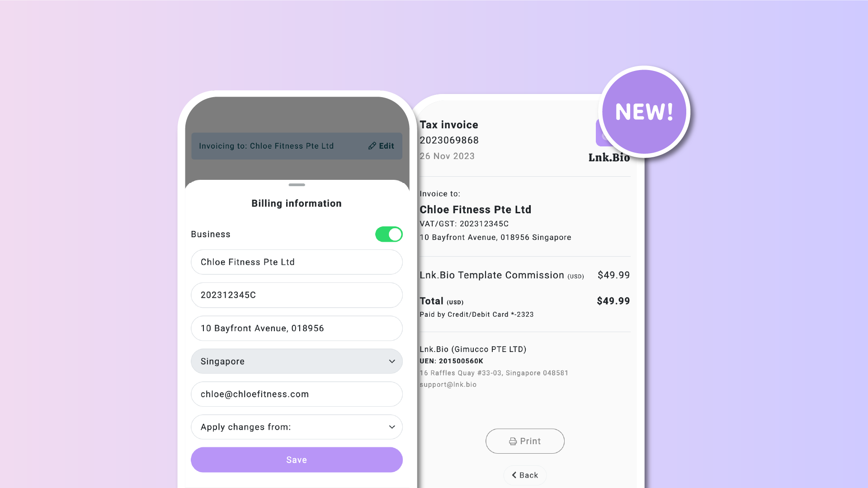Click the company name input field

click(x=296, y=262)
